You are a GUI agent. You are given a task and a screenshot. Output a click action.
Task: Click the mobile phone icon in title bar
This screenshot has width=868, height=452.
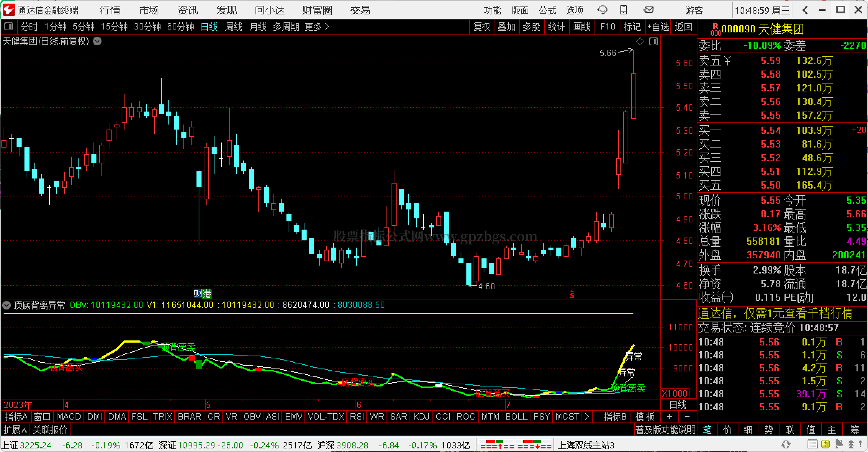click(624, 10)
